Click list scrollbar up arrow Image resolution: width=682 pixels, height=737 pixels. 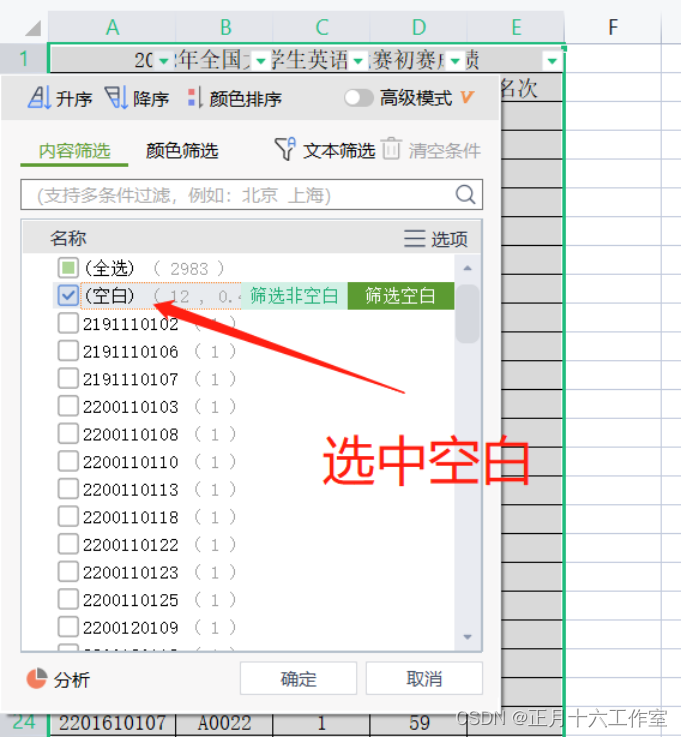[x=467, y=268]
